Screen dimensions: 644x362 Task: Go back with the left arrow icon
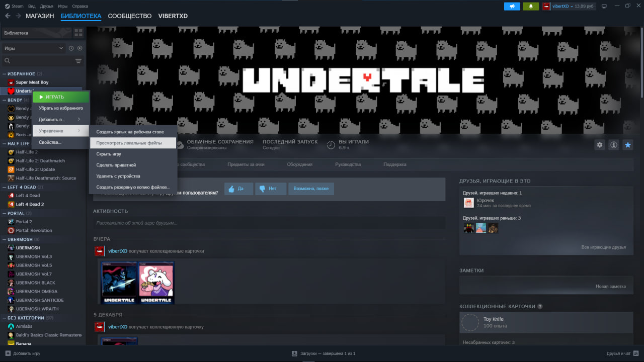coord(8,16)
